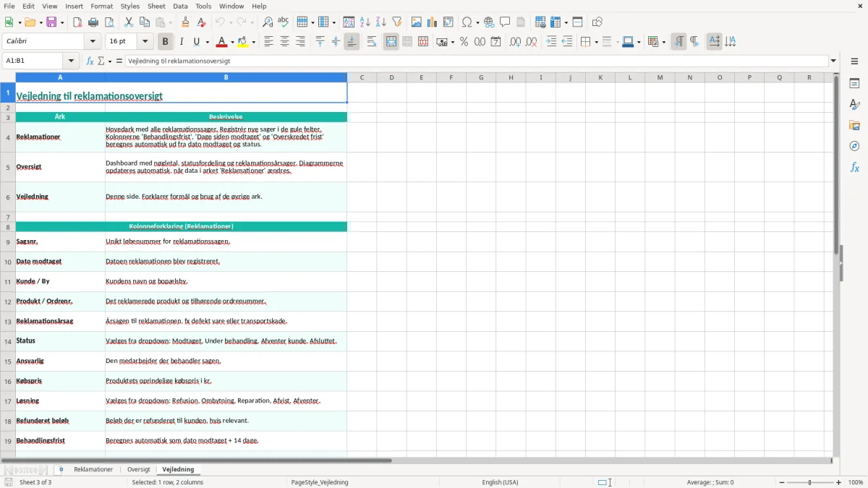
Task: Format cells as percent
Action: point(464,42)
